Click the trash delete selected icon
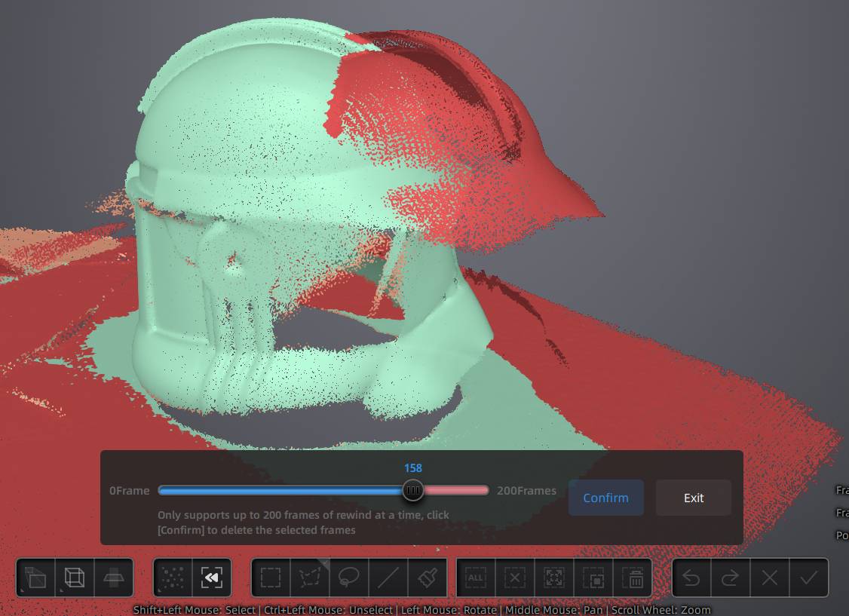 pos(632,578)
